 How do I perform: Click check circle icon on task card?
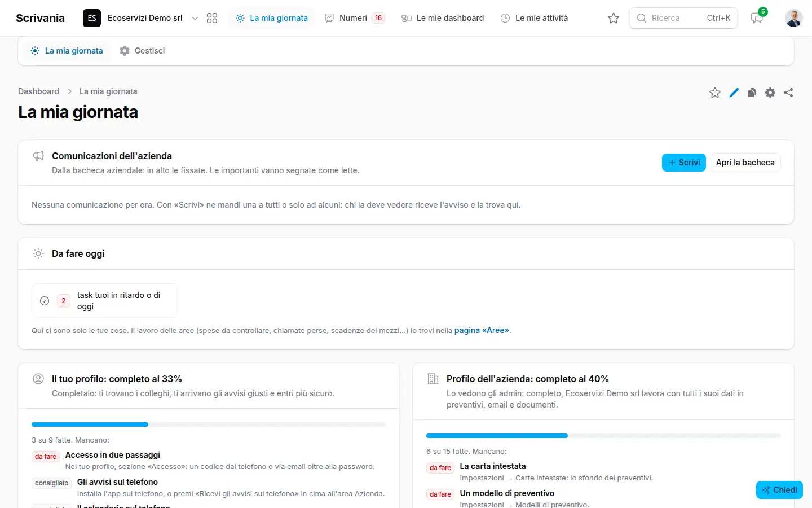click(x=45, y=301)
